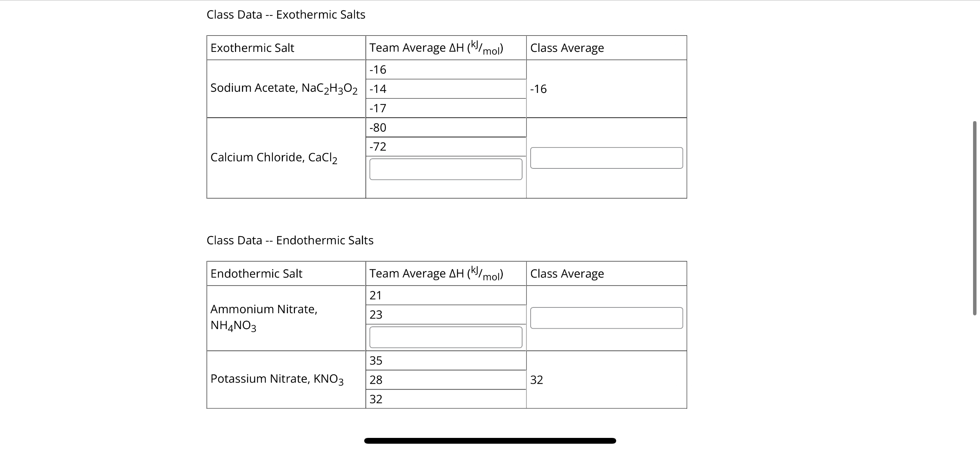Select the -16 Sodium Acetate team value
The width and height of the screenshot is (980, 453).
[377, 70]
